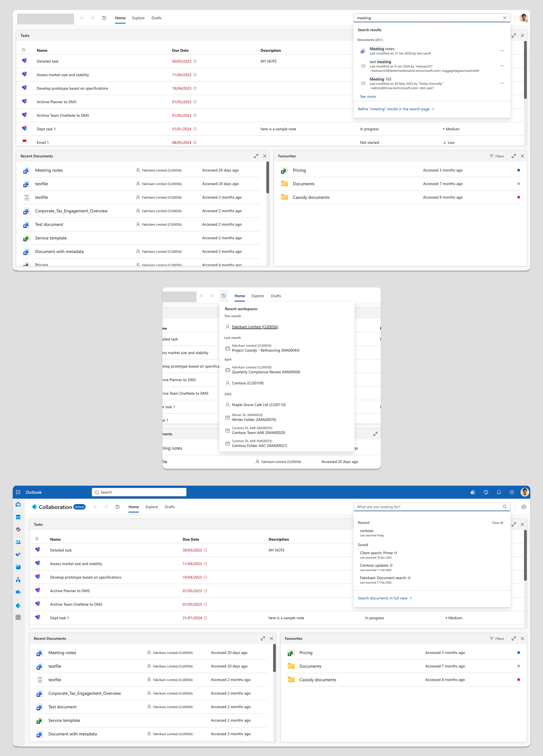Expand the Recent Documents panel in top frame
Screen dimensions: 543x756
256,156
